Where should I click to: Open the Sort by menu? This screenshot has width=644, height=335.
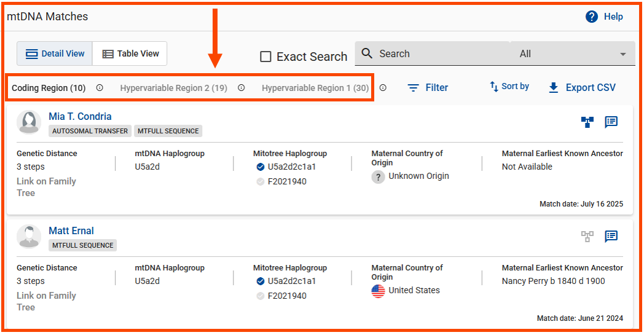click(509, 87)
